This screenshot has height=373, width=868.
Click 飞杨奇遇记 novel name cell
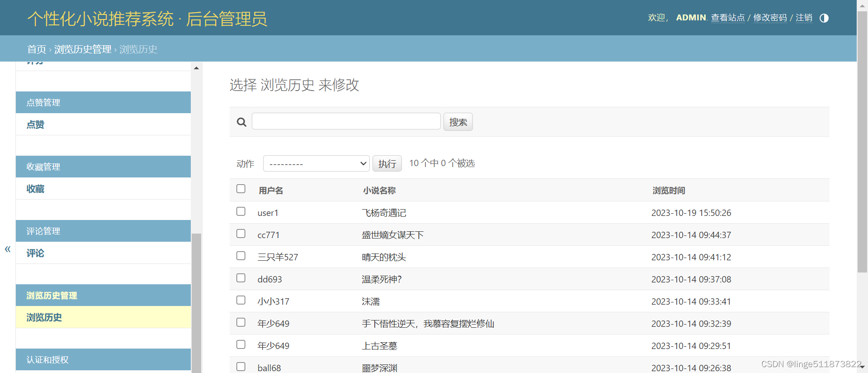click(384, 213)
